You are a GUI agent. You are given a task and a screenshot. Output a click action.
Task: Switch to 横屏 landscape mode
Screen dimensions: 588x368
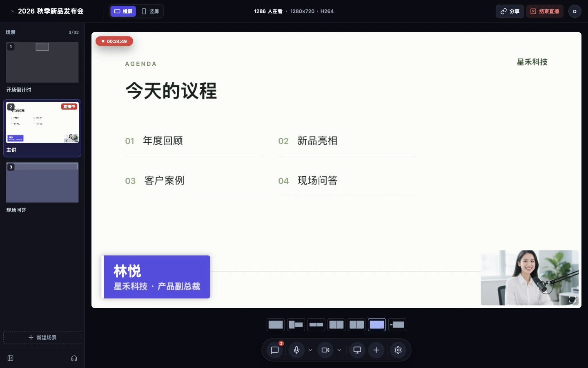pos(123,11)
